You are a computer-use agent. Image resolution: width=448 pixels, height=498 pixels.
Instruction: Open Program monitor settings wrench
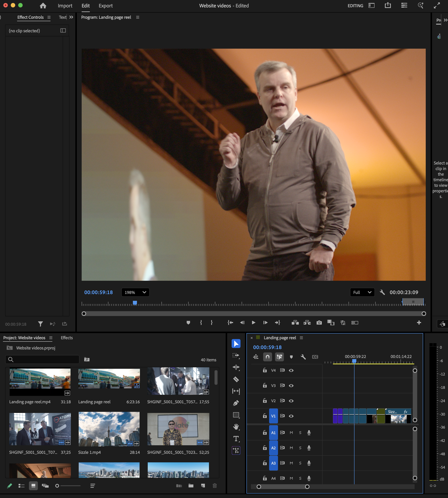[382, 292]
